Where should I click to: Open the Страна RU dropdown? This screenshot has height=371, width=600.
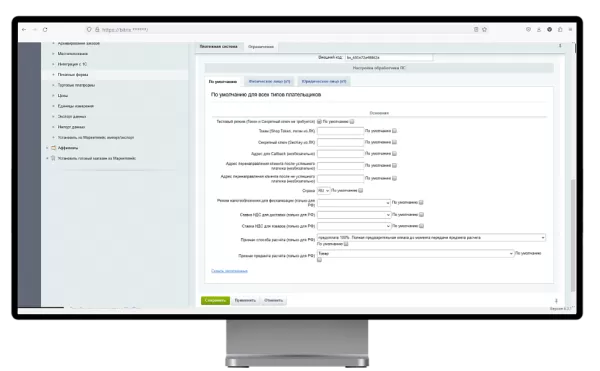coord(323,190)
